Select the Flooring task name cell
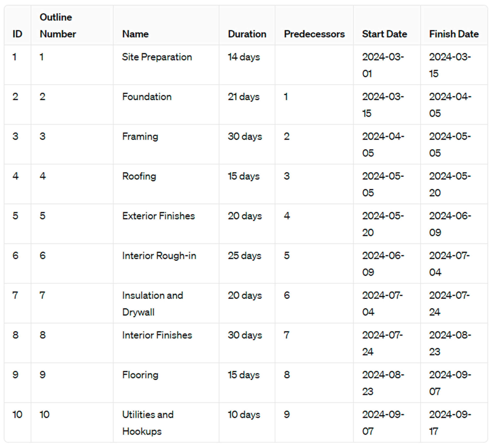491x448 pixels. click(x=140, y=375)
